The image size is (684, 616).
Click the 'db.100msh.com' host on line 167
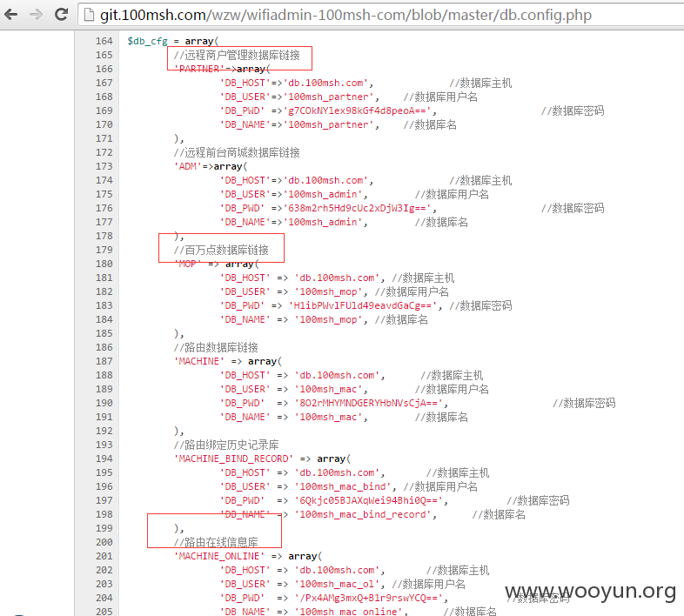(x=325, y=83)
